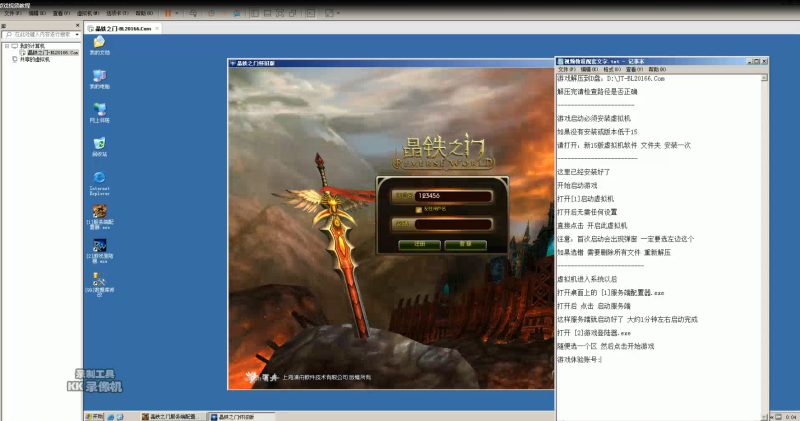Click the revert snapshot toolbar icon
Viewport: 800px width, 421px height.
point(224,13)
